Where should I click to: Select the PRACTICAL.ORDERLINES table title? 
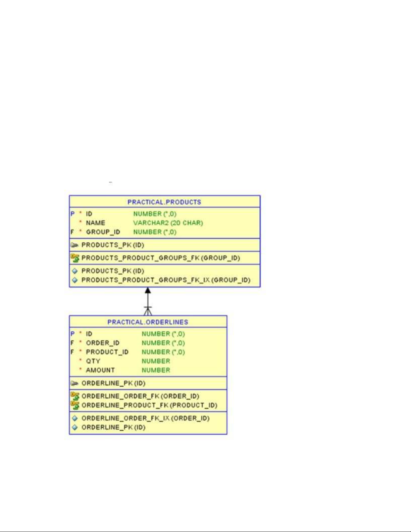point(148,322)
